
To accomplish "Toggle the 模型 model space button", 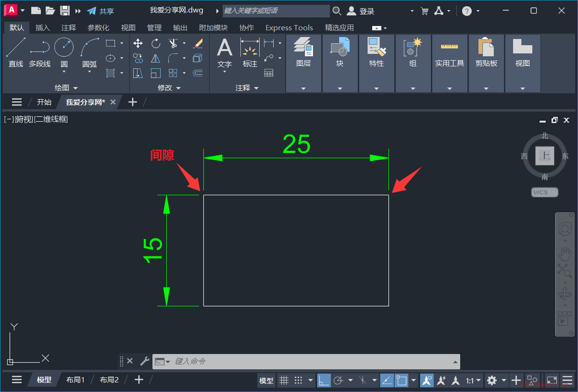I will tap(266, 380).
